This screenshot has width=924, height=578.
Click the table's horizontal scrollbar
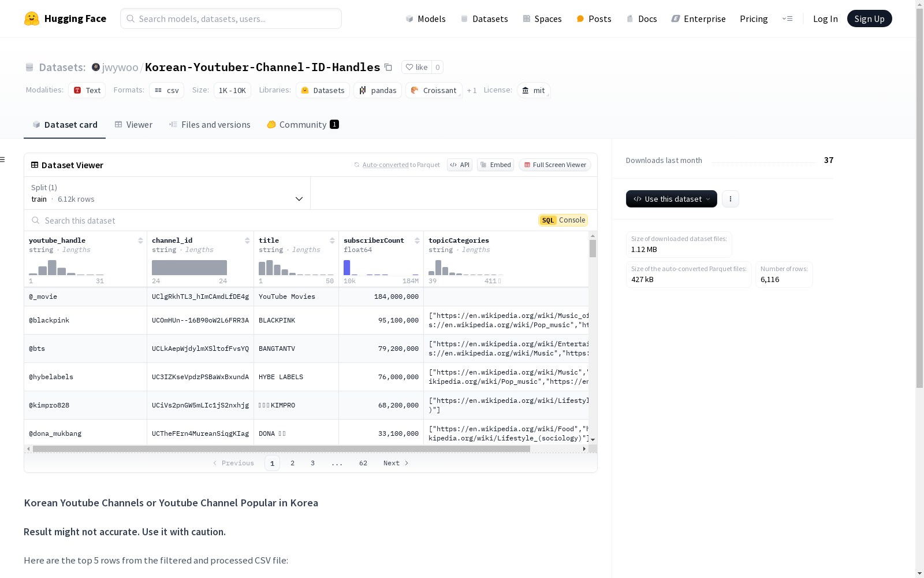[x=281, y=449]
